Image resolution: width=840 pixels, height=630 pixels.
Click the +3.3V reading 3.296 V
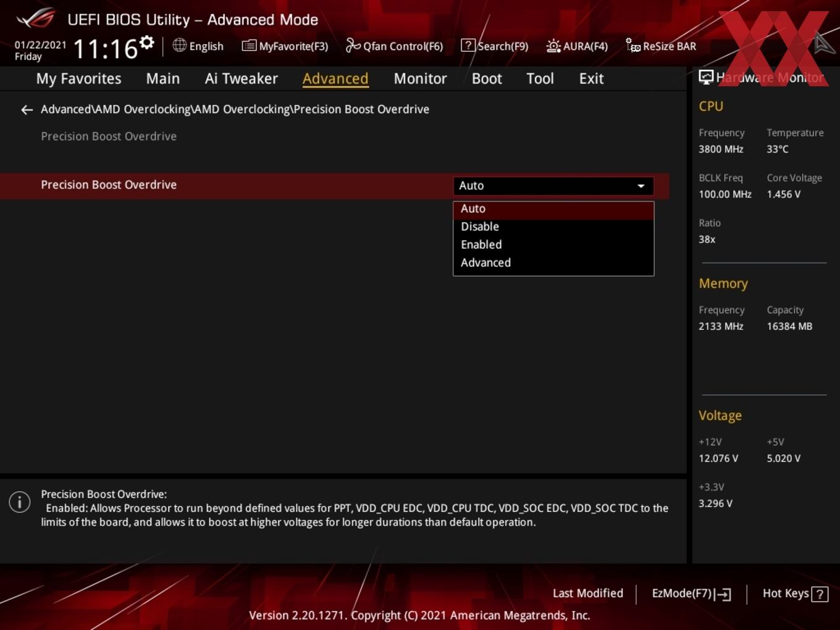tap(715, 504)
